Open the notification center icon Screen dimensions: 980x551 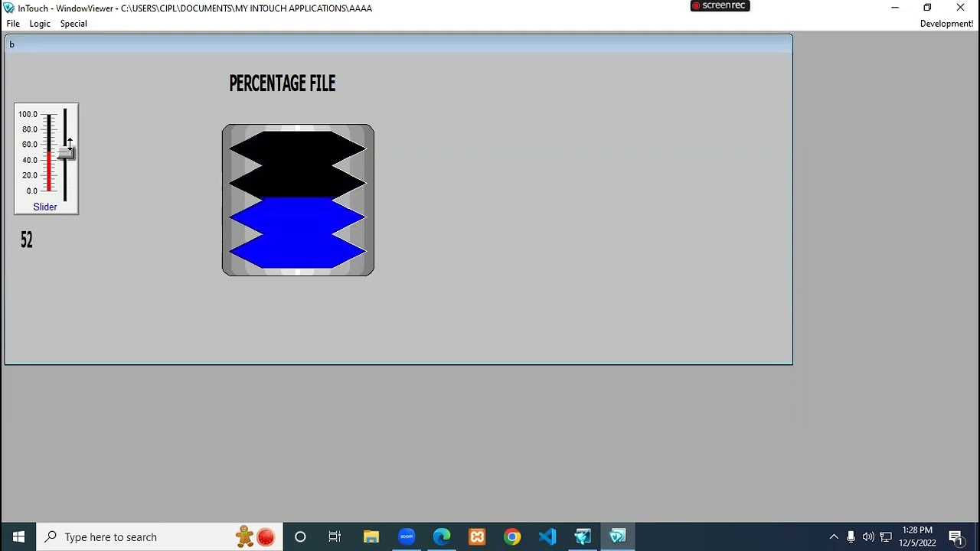coord(955,536)
